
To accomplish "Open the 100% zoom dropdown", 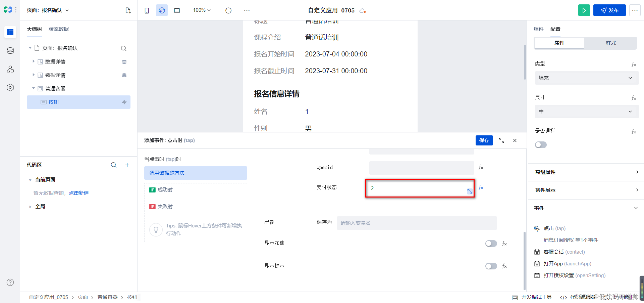I will tap(202, 10).
